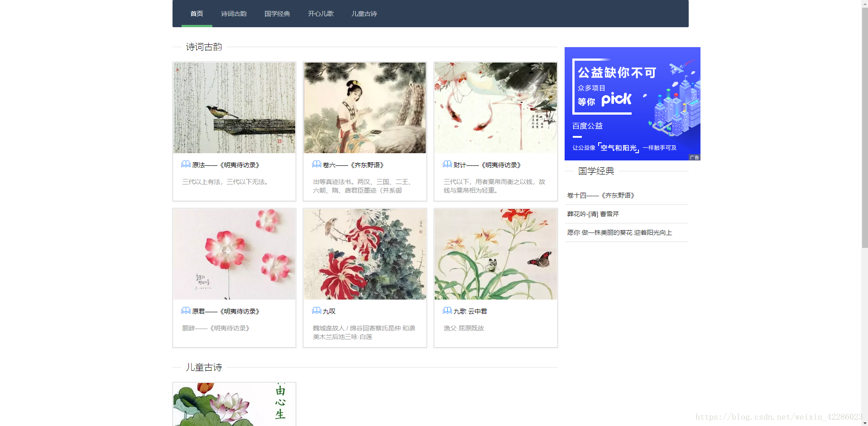Open the lotus thumbnail under 儿童古诗
868x426 pixels.
click(234, 404)
